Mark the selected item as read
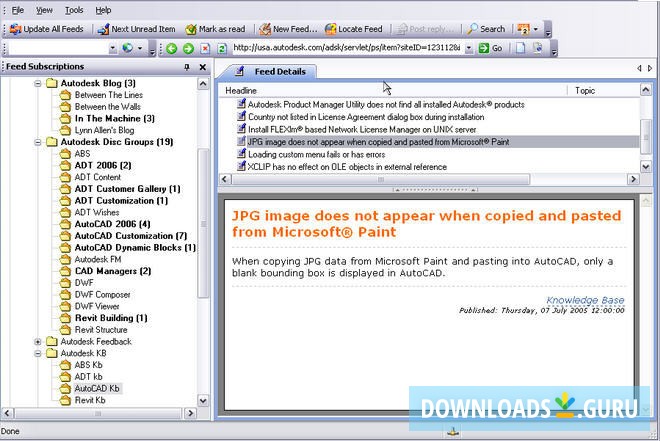Screen dimensions: 660x441 coord(216,29)
